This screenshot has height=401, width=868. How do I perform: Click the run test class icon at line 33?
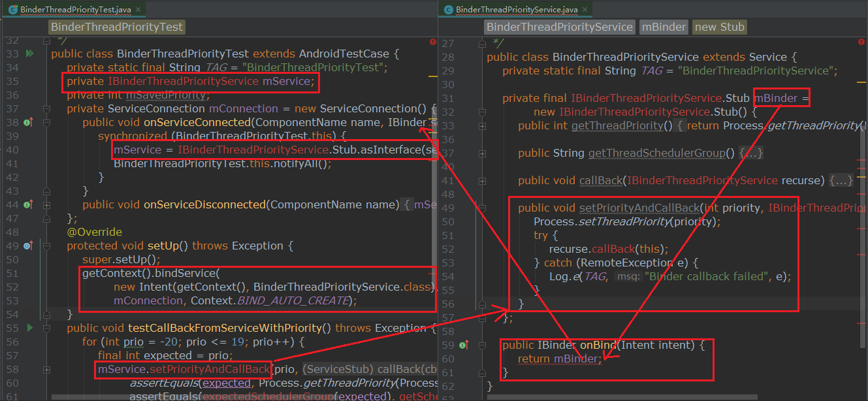click(29, 54)
